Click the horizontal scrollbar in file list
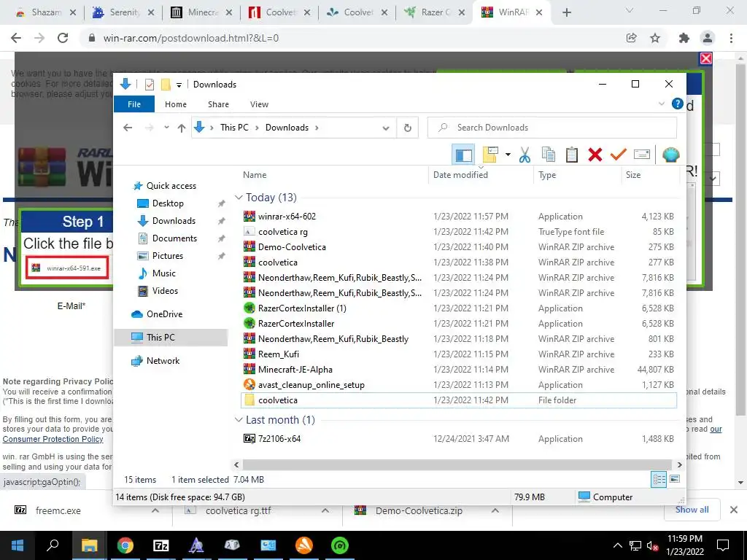747x560 pixels. (457, 464)
